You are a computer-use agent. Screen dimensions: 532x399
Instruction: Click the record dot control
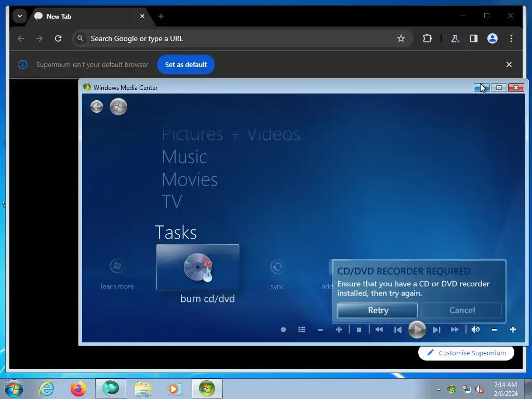[283, 329]
